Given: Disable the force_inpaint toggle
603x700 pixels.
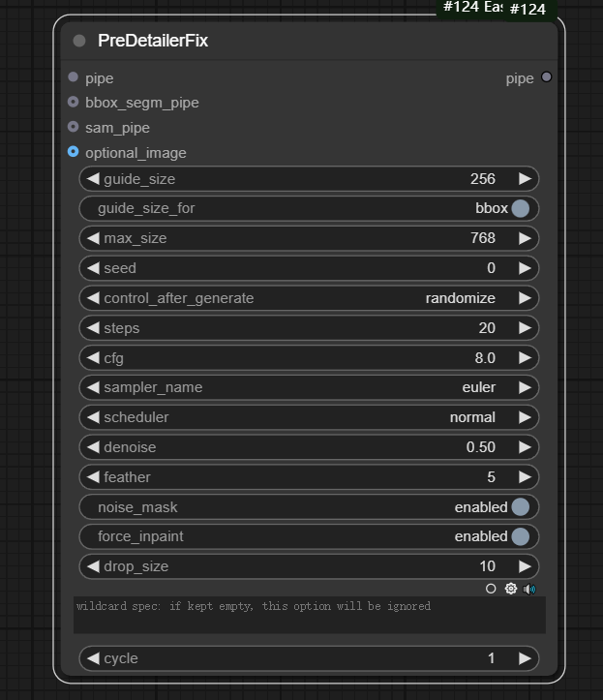Looking at the screenshot, I should 520,536.
